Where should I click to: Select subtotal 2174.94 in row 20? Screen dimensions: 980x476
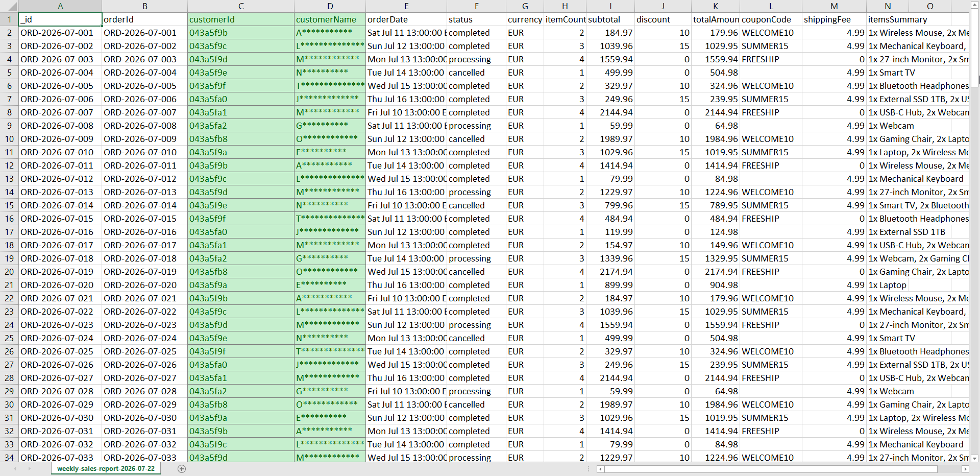(x=610, y=272)
